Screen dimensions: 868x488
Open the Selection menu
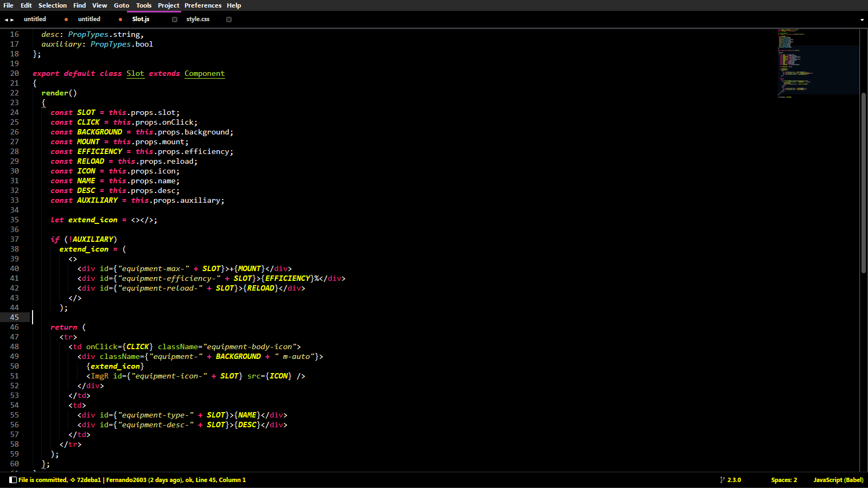click(53, 5)
